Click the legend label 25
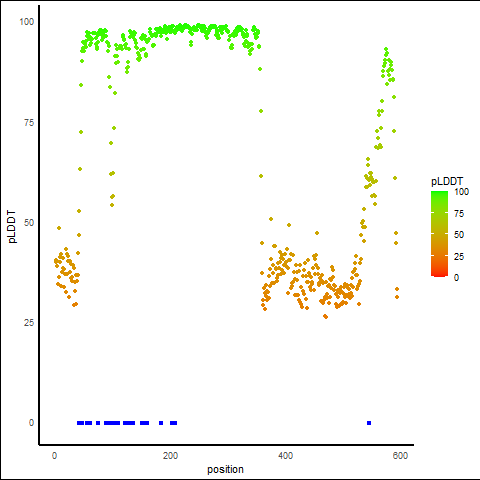Viewport: 480px width, 480px height. tap(459, 256)
